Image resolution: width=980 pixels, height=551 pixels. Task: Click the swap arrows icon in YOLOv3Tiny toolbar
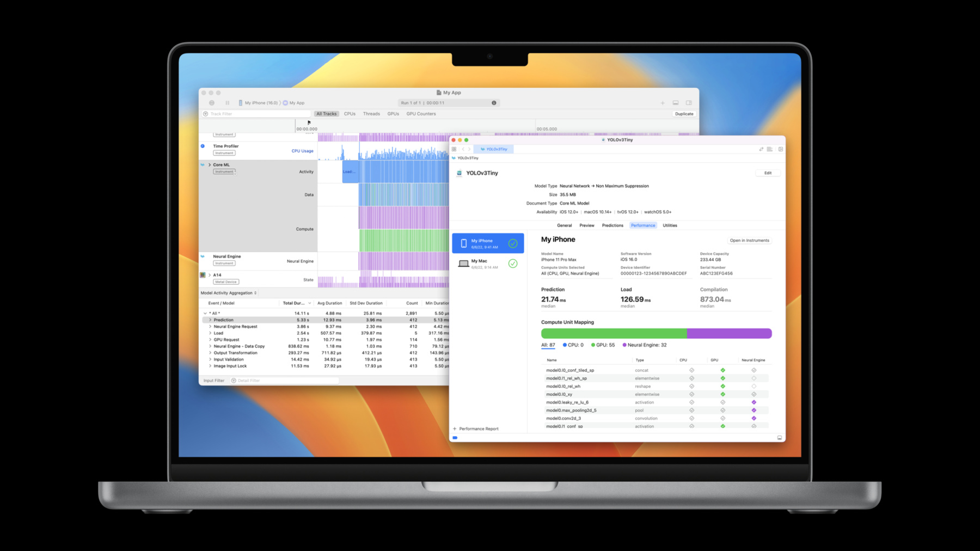(x=761, y=149)
